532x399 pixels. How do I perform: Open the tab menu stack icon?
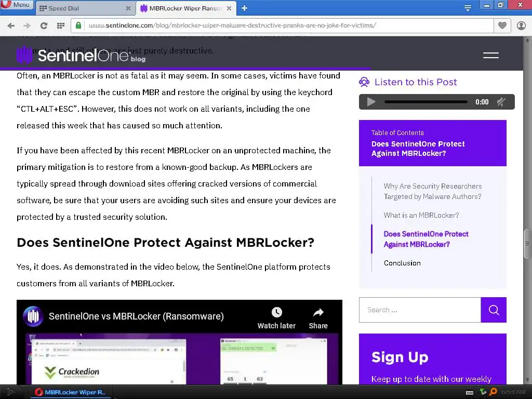468,8
